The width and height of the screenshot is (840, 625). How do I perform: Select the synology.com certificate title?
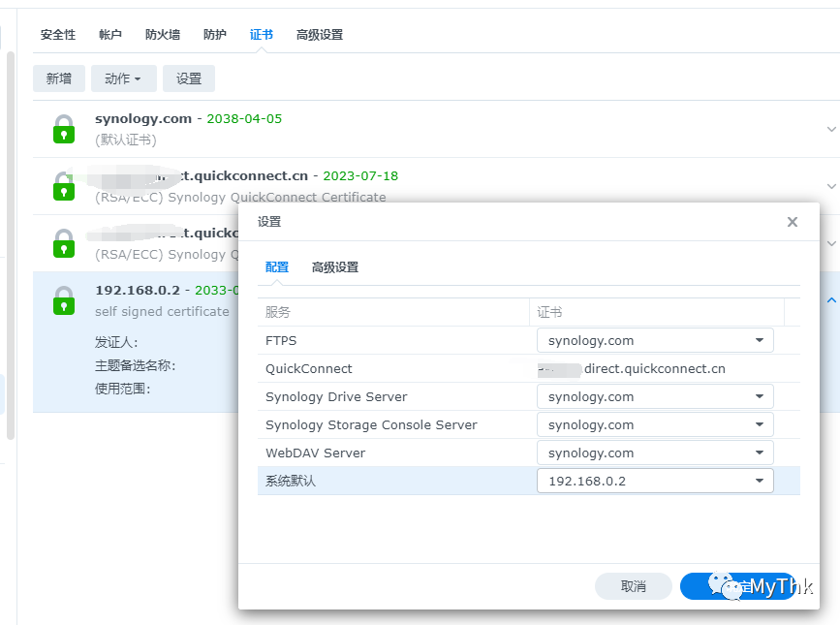(143, 119)
